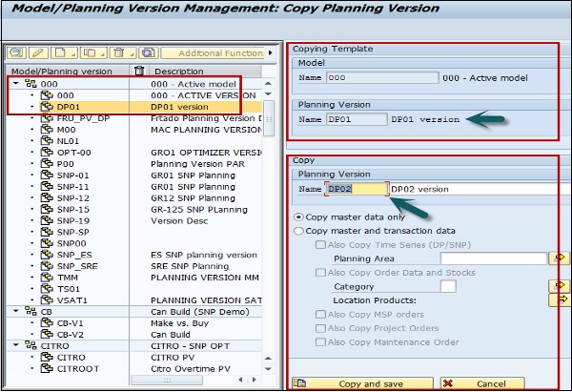This screenshot has height=392, width=572.
Task: Click the Copy toolbar icon
Action: [x=88, y=53]
